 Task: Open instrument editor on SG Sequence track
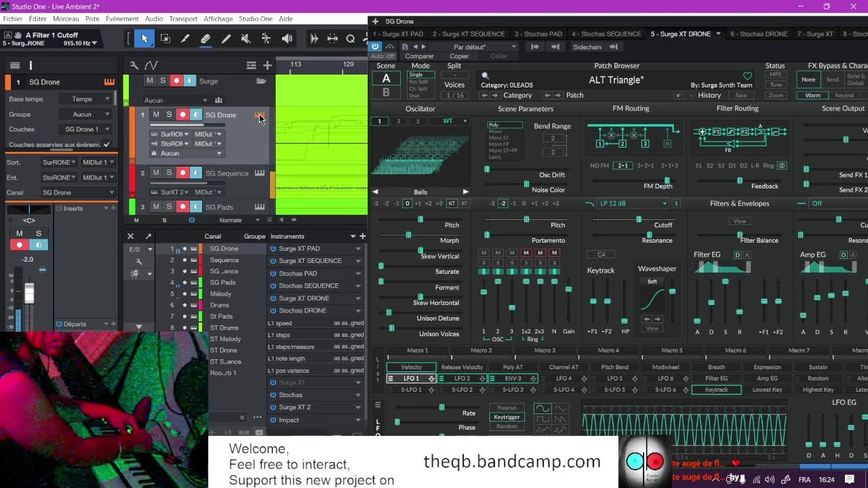click(260, 174)
